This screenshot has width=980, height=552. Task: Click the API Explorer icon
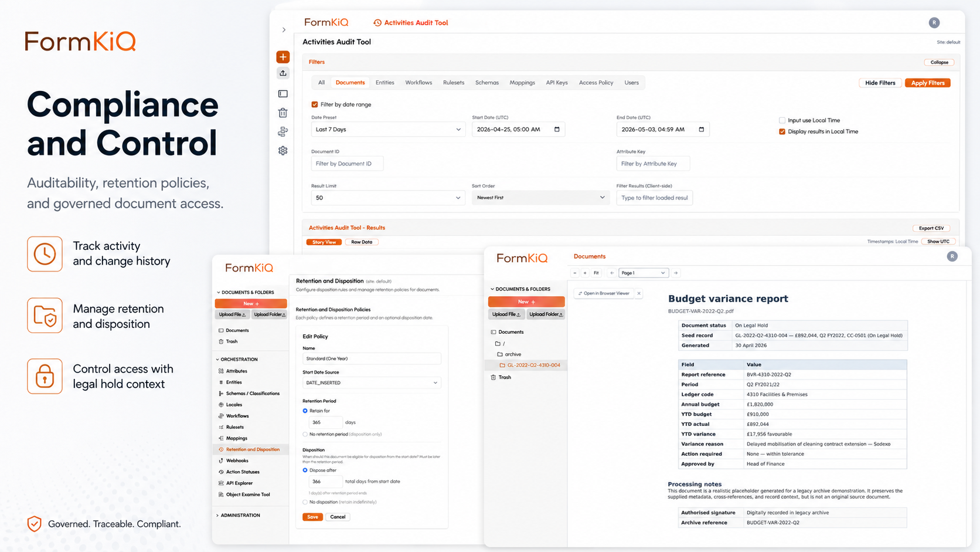click(221, 483)
